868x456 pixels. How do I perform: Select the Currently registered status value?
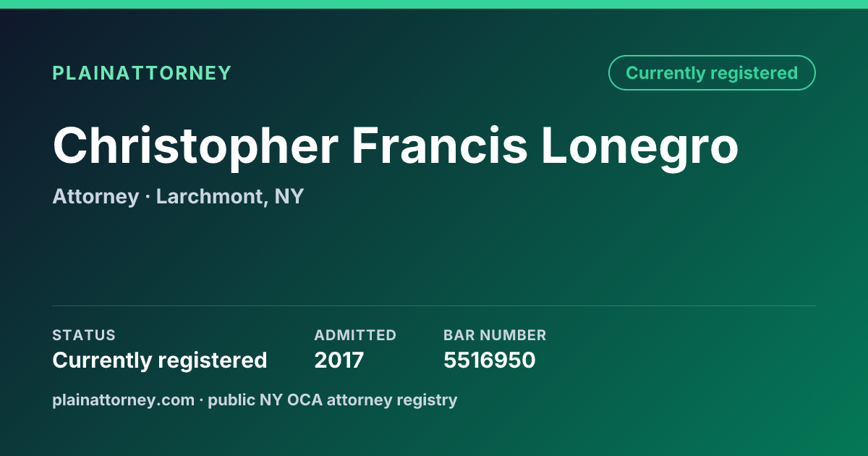160,360
